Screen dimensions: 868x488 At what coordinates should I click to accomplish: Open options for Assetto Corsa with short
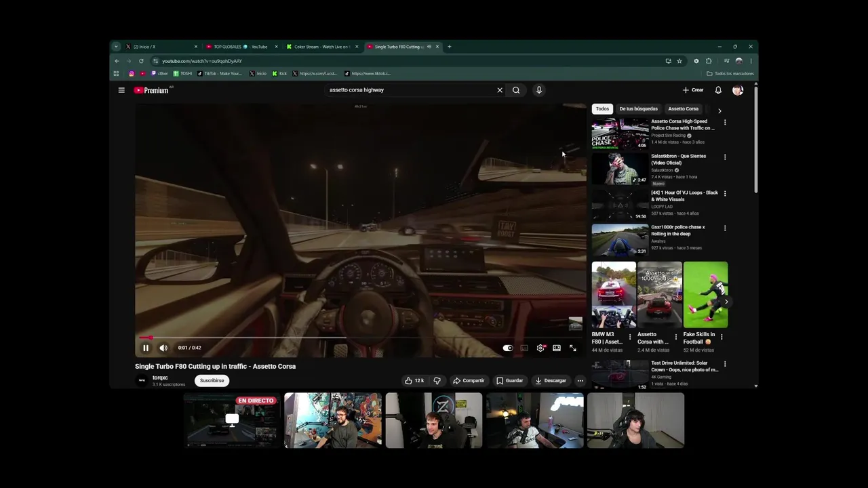[x=675, y=337]
